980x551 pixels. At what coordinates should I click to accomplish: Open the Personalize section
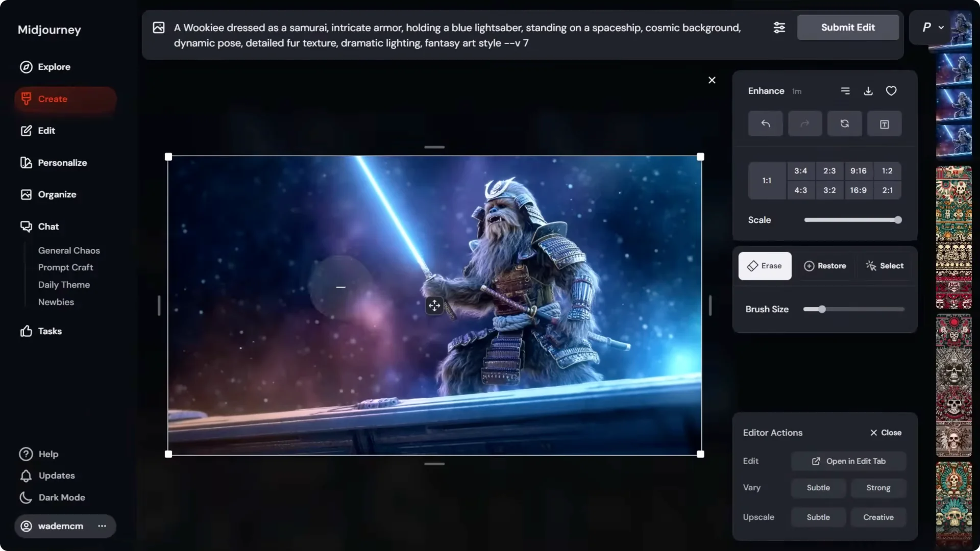click(x=62, y=162)
